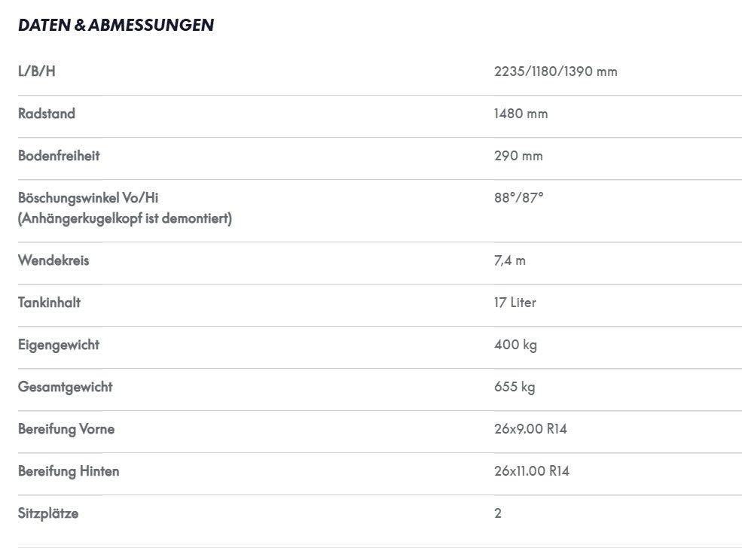
Task: Click the 26x11.00 R14 tire value
Action: (531, 470)
